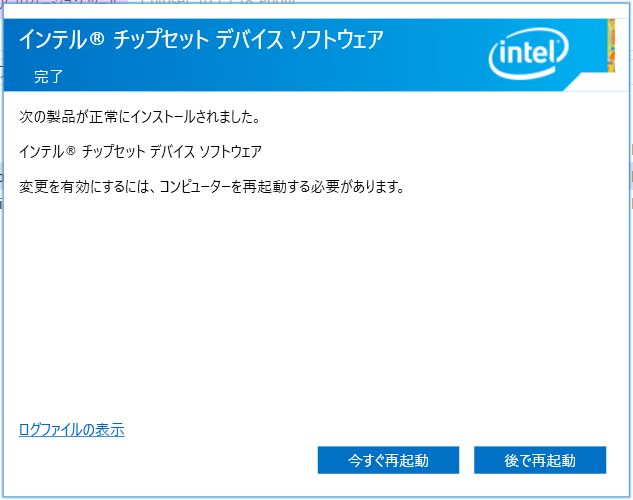Image resolution: width=633 pixels, height=500 pixels.
Task: Click the 変更を有効にするには restart notice text
Action: tap(212, 187)
